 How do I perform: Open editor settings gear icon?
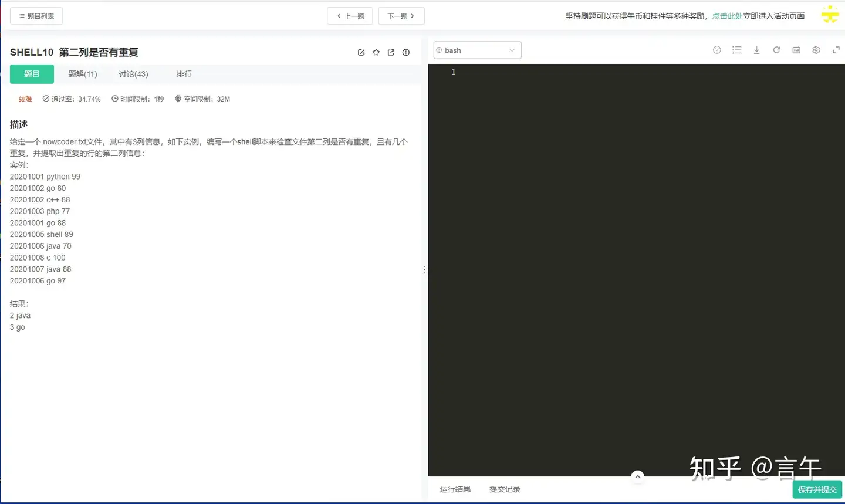point(816,50)
